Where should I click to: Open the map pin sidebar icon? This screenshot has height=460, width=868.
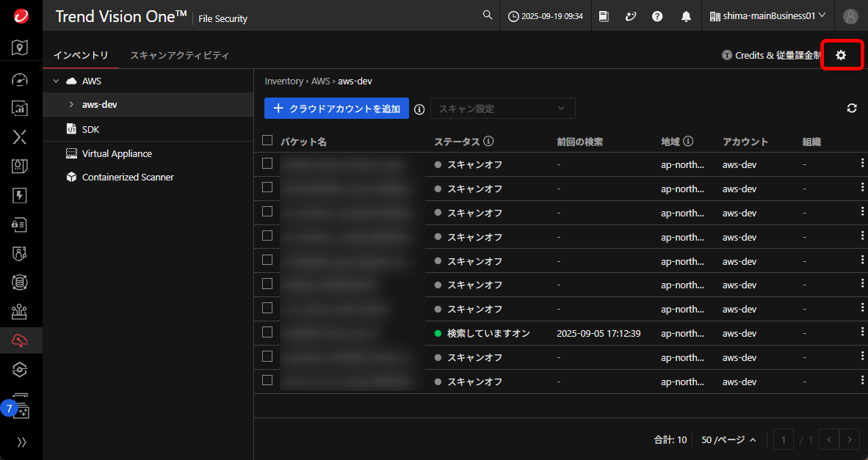19,48
